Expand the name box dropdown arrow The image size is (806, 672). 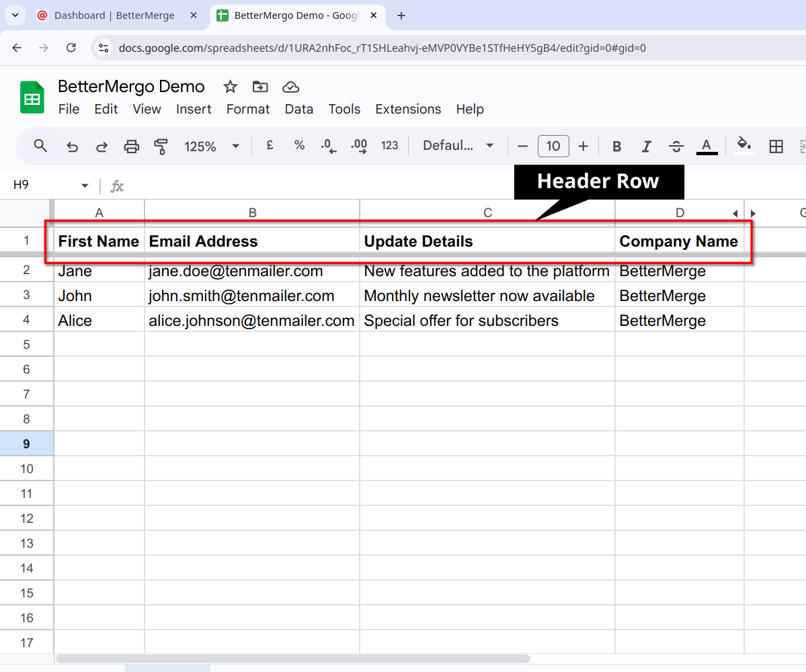[x=85, y=185]
